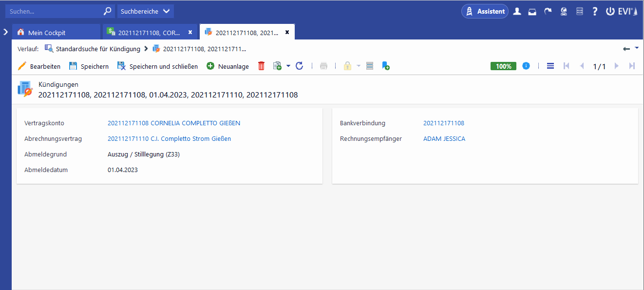Image resolution: width=644 pixels, height=290 pixels.
Task: Expand the copy icon dropdown arrow
Action: point(288,66)
